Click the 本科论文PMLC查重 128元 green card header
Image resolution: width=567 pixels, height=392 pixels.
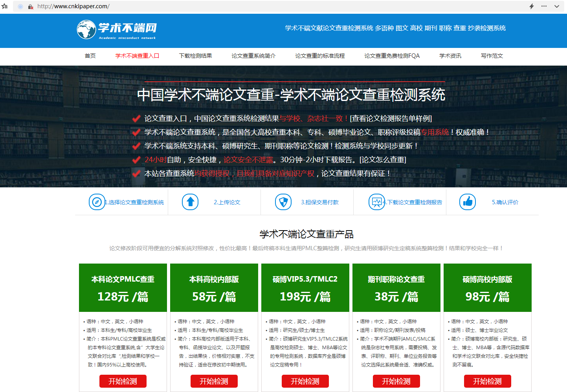point(123,288)
